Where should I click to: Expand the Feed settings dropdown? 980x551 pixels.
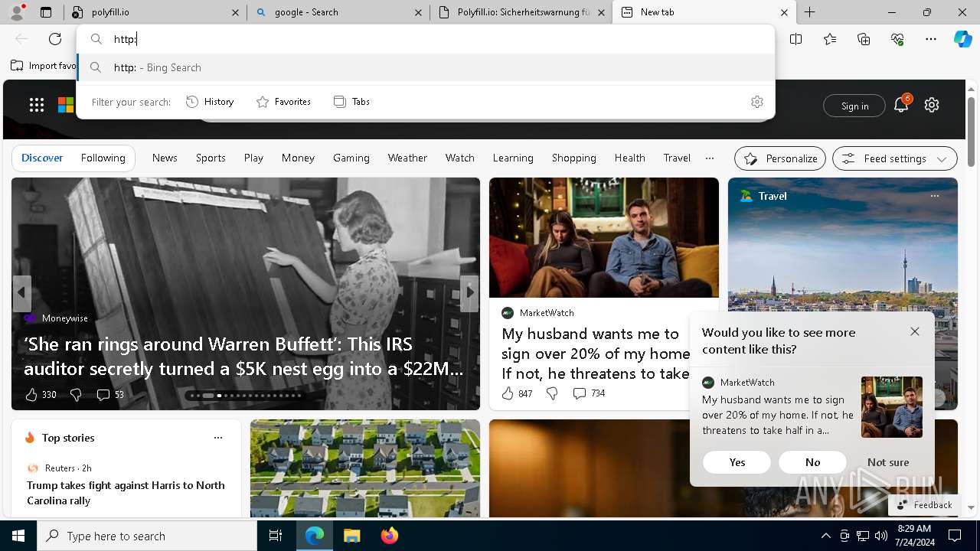(894, 158)
